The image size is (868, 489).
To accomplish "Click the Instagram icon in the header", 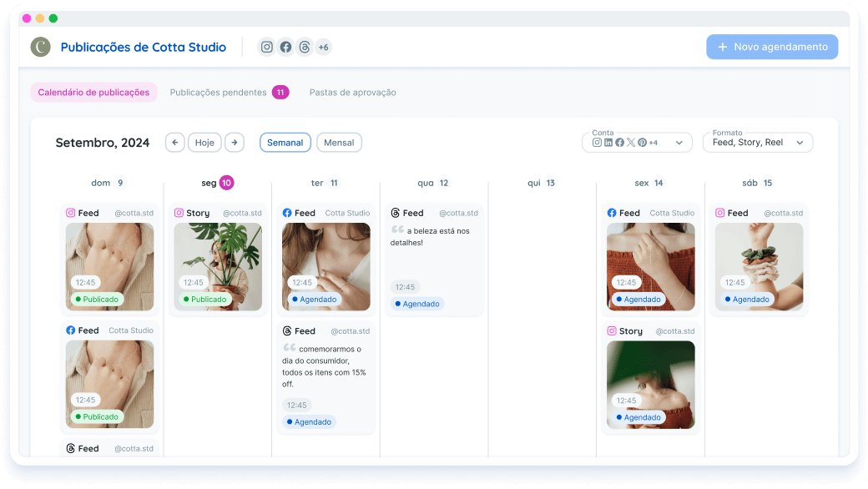I will [267, 48].
